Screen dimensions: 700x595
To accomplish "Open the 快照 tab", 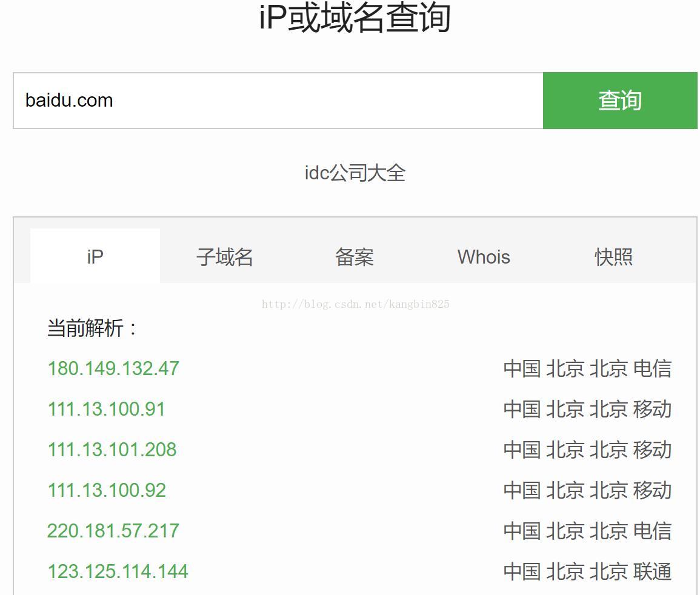I will pos(613,257).
